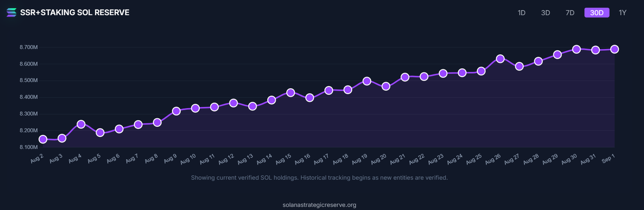Click the Aug 30 chart marker
The image size is (644, 210).
tap(577, 49)
